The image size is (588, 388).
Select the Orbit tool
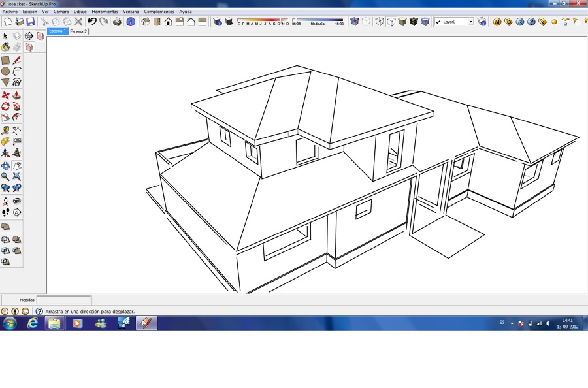[5, 166]
